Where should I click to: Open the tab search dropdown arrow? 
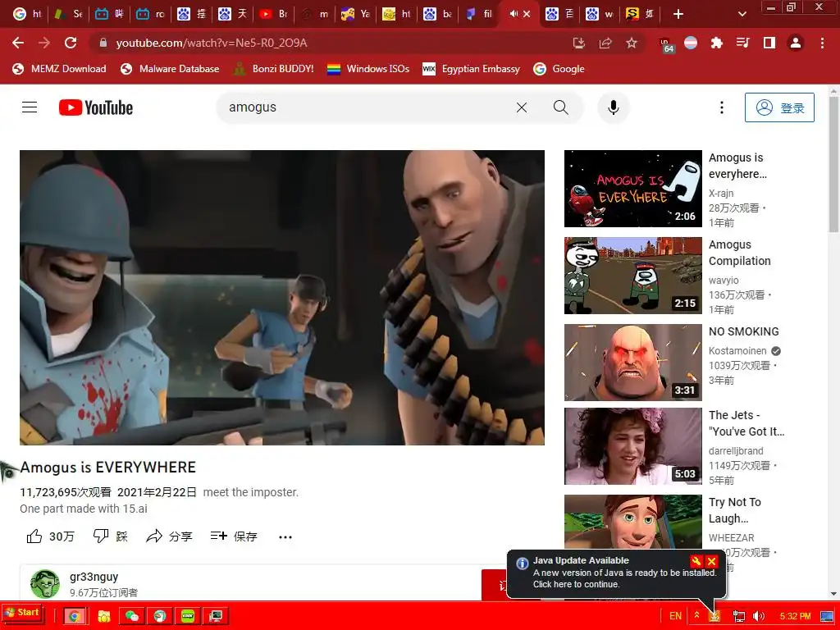742,14
